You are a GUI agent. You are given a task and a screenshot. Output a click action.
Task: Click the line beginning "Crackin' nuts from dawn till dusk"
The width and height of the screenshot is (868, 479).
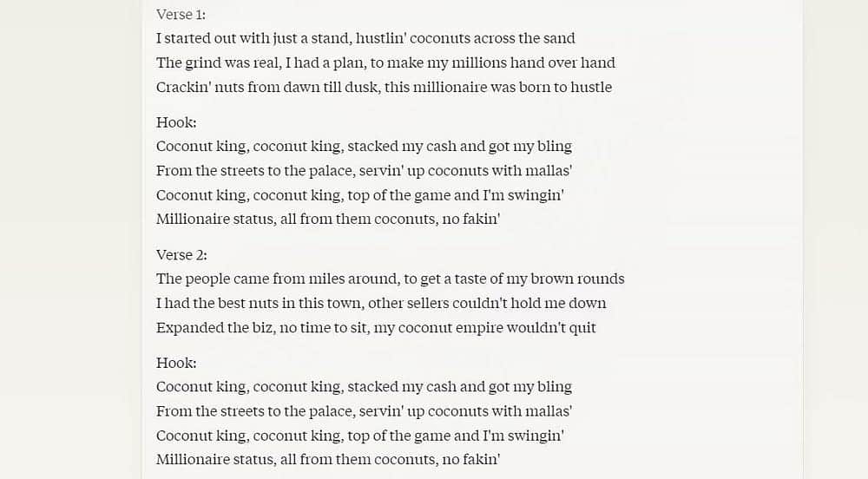(x=384, y=87)
